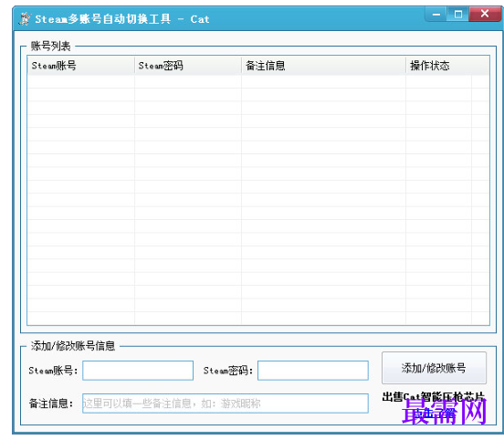Maximize the Steam account switcher window
Viewport: 504px width, 440px height.
[x=458, y=14]
